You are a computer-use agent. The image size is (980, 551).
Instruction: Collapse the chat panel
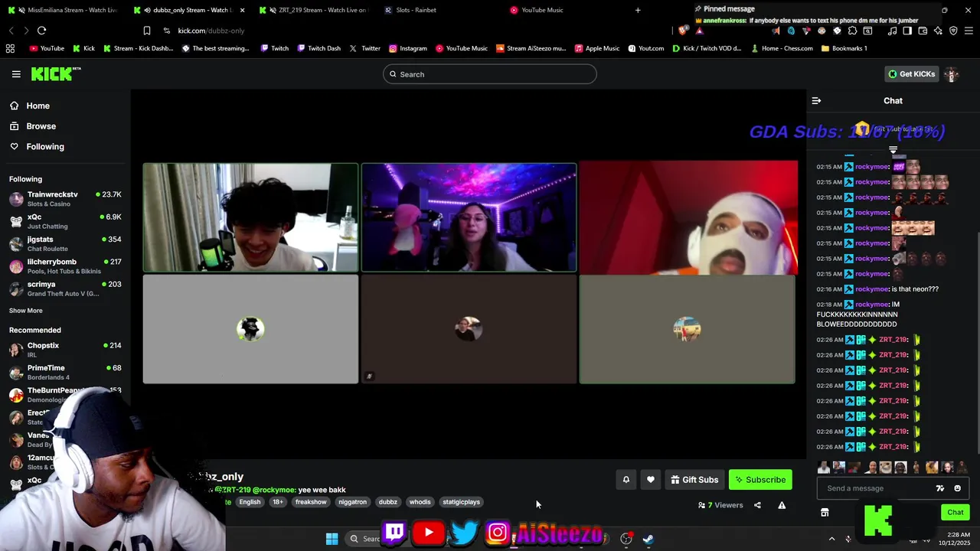(816, 101)
